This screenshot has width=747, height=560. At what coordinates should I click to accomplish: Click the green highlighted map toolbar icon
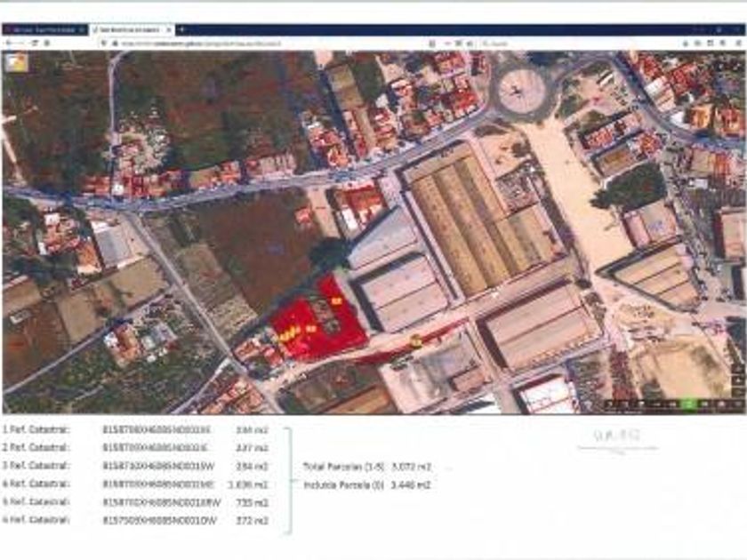pos(688,404)
